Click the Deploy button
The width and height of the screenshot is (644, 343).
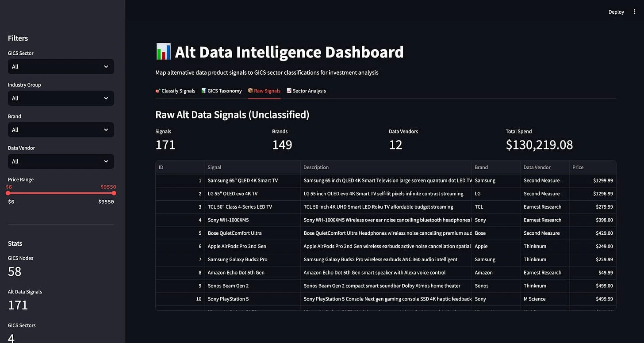coord(616,11)
